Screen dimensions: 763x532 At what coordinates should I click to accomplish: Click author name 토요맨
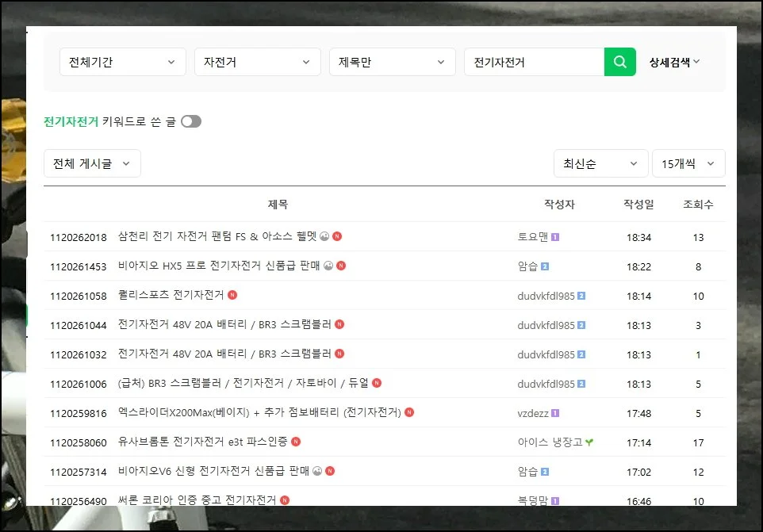click(x=533, y=237)
